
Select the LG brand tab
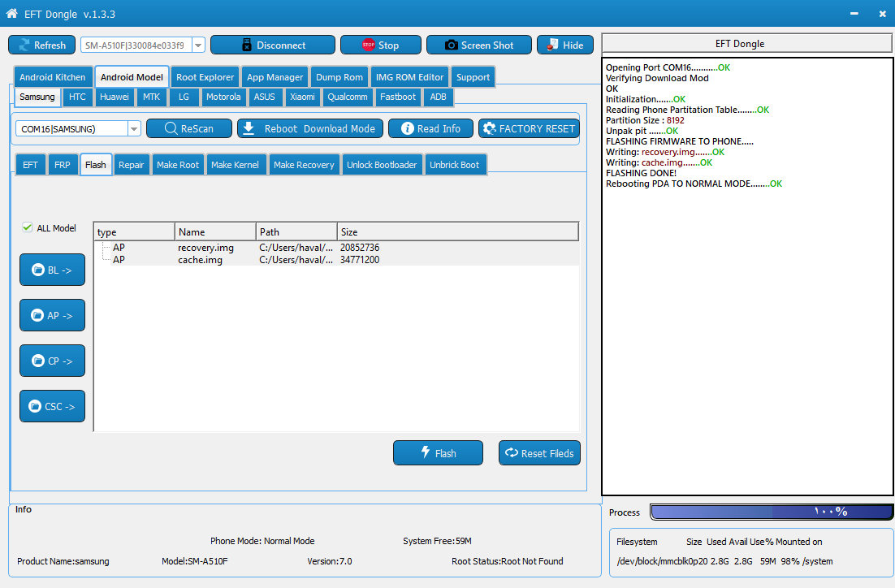[184, 97]
